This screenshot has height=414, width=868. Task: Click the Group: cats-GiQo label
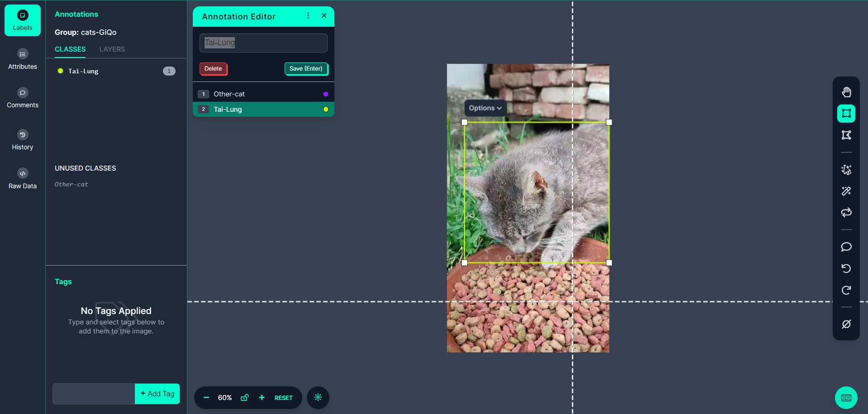[x=86, y=33]
